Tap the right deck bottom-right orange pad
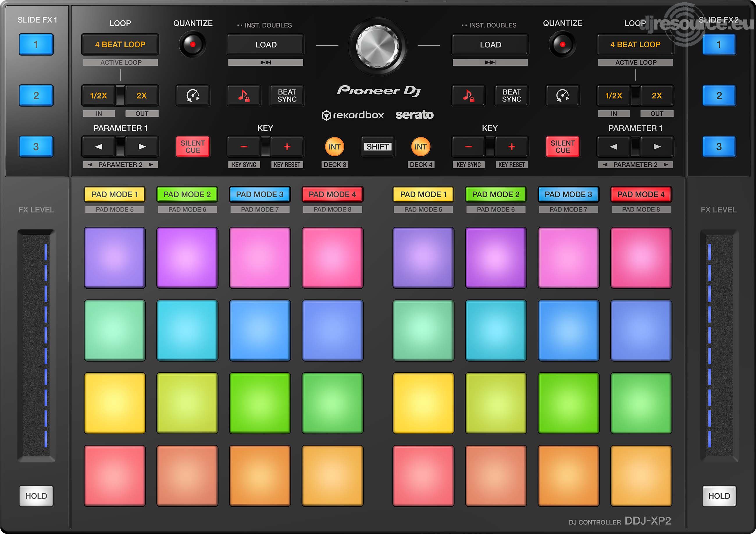This screenshot has width=756, height=534. click(641, 476)
